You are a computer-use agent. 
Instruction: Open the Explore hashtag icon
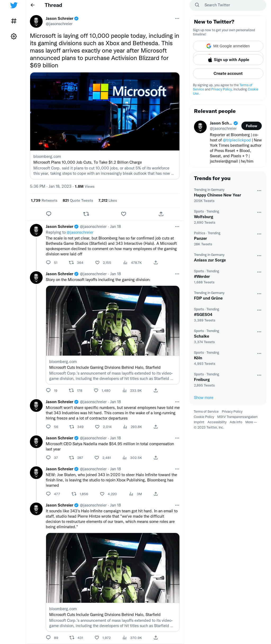[14, 21]
